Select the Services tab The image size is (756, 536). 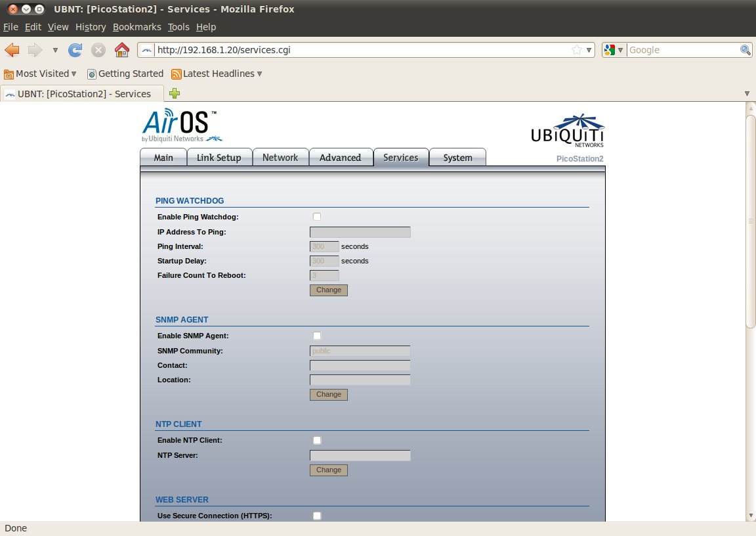click(401, 157)
